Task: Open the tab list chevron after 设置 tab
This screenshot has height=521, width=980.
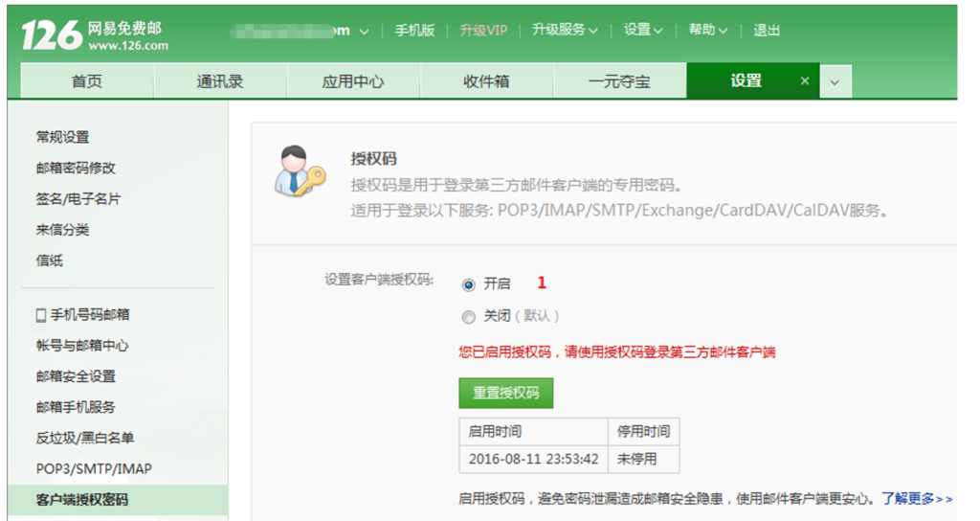Action: [834, 82]
